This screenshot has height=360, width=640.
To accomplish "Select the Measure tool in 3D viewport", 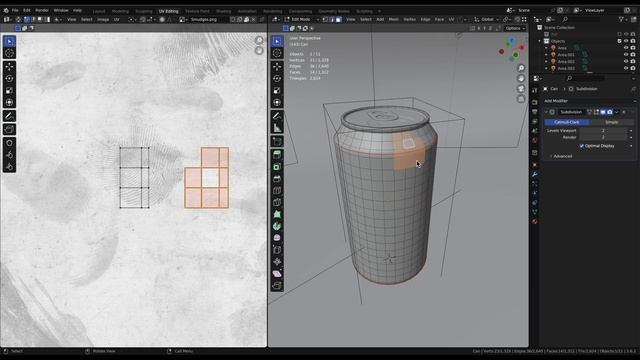I will (x=277, y=128).
